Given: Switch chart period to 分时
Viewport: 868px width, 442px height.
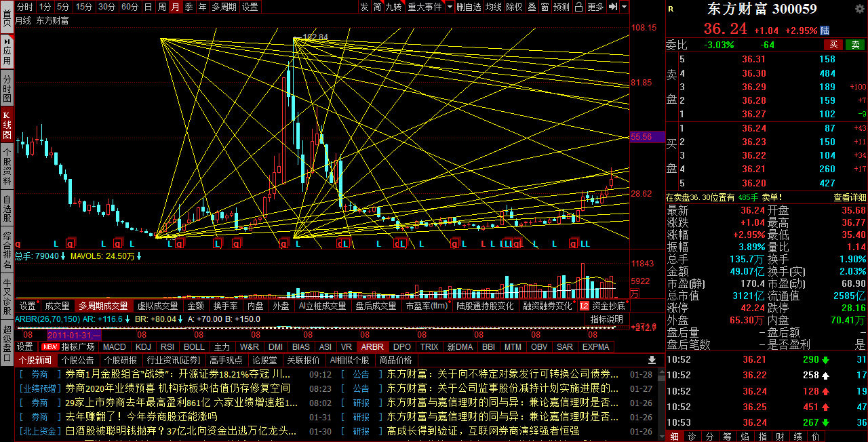Looking at the screenshot, I should 24,7.
